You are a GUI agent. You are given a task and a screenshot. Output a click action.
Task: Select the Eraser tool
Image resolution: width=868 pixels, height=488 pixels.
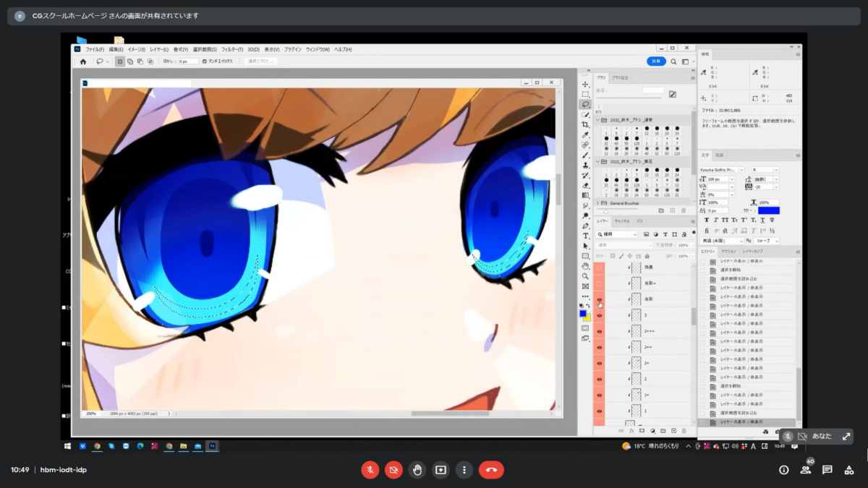pyautogui.click(x=585, y=185)
